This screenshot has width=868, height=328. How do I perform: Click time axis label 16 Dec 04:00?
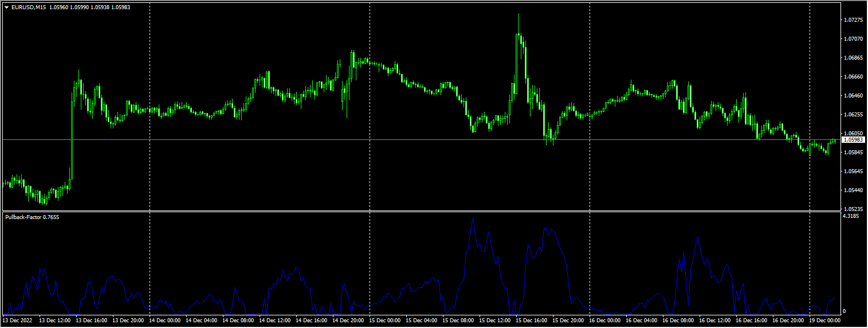click(642, 321)
